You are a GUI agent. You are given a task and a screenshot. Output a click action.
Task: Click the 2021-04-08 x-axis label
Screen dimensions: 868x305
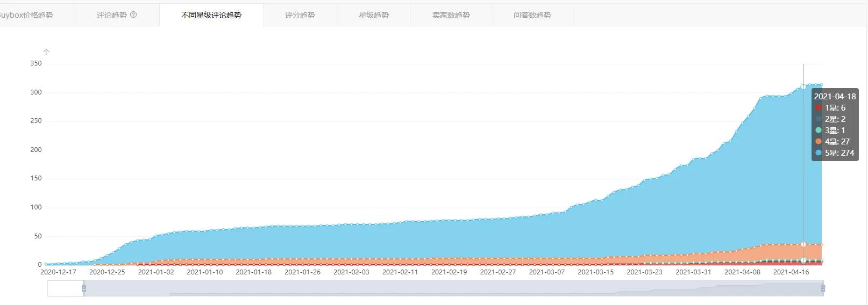[742, 272]
